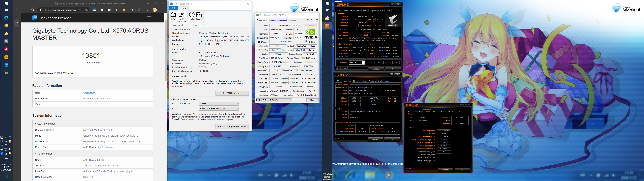Click the Run CPU Benchmark button
The height and width of the screenshot is (181, 644).
pyautogui.click(x=232, y=93)
